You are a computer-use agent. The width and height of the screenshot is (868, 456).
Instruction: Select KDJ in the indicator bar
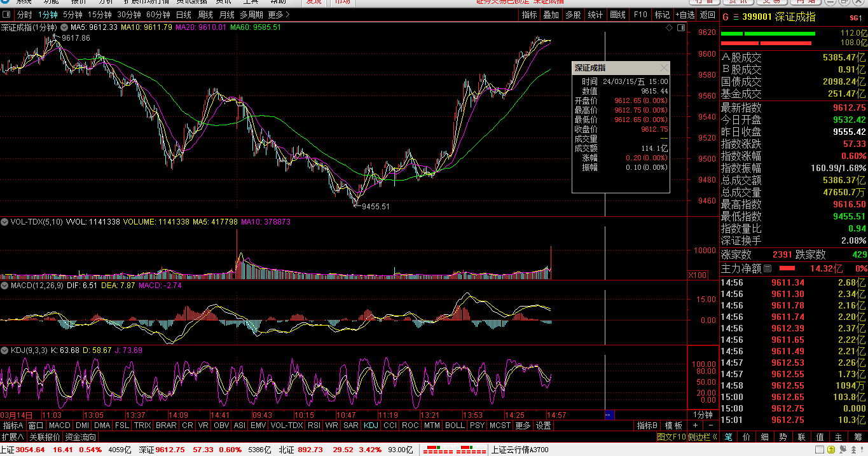(371, 425)
